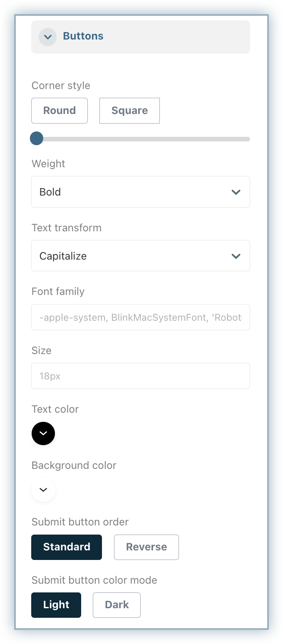This screenshot has width=283, height=644.
Task: Set submit button color mode to Dark
Action: (117, 605)
